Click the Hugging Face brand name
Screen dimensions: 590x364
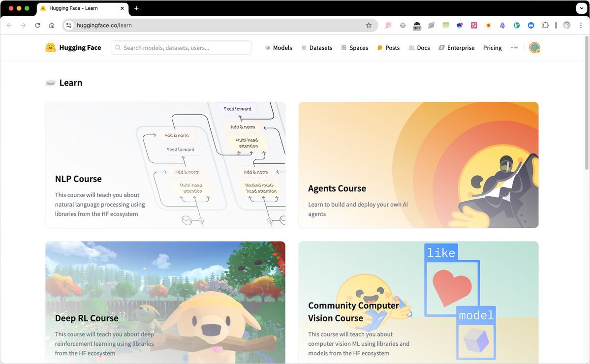click(x=80, y=47)
